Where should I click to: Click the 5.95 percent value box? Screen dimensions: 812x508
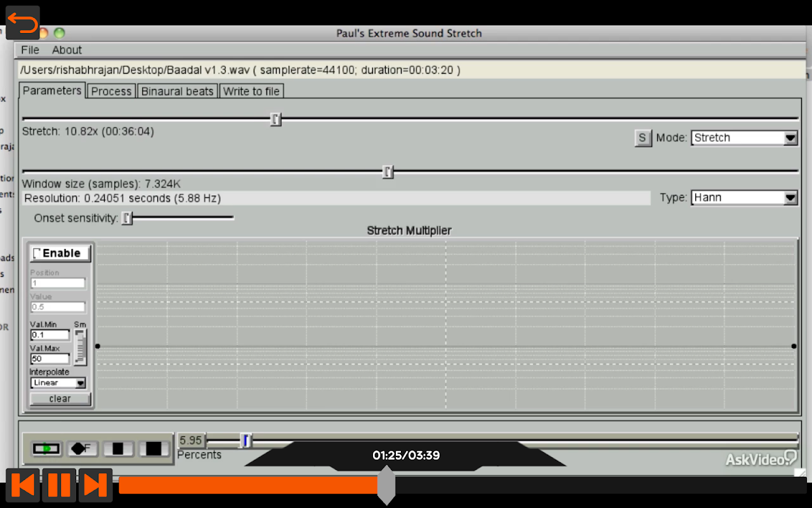coord(191,440)
